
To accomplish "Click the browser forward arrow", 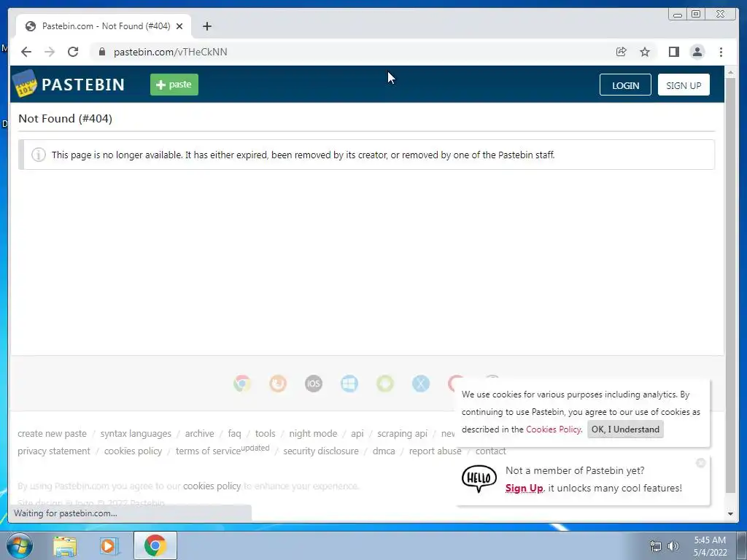I will pyautogui.click(x=50, y=52).
